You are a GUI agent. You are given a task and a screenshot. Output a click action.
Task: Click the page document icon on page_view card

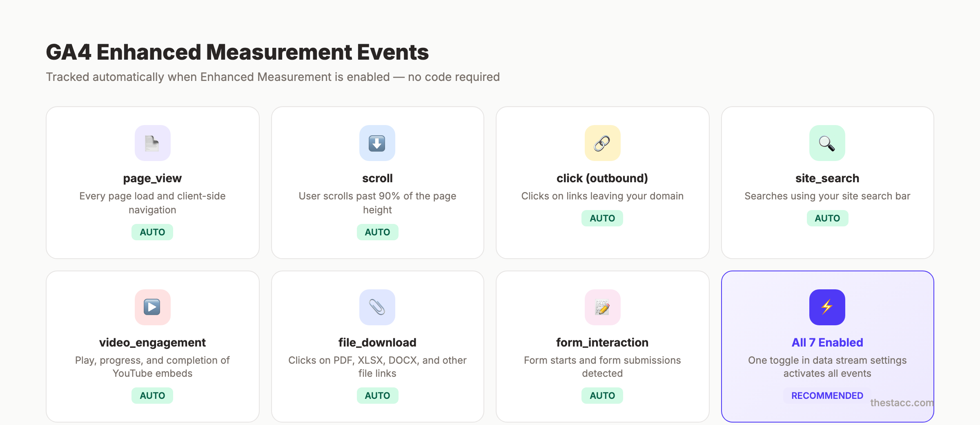(152, 143)
